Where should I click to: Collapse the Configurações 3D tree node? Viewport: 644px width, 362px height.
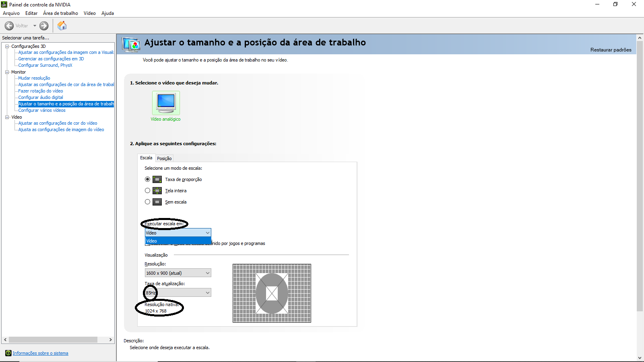(x=7, y=46)
